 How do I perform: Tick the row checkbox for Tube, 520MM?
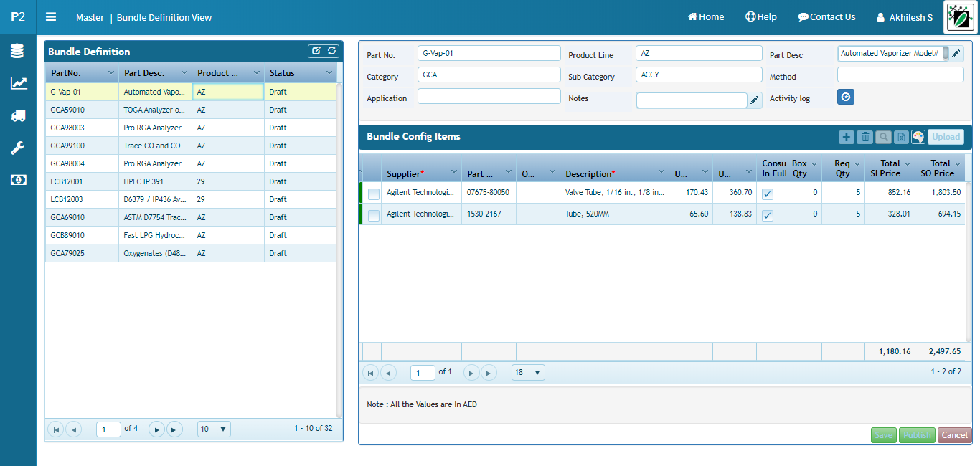click(374, 215)
